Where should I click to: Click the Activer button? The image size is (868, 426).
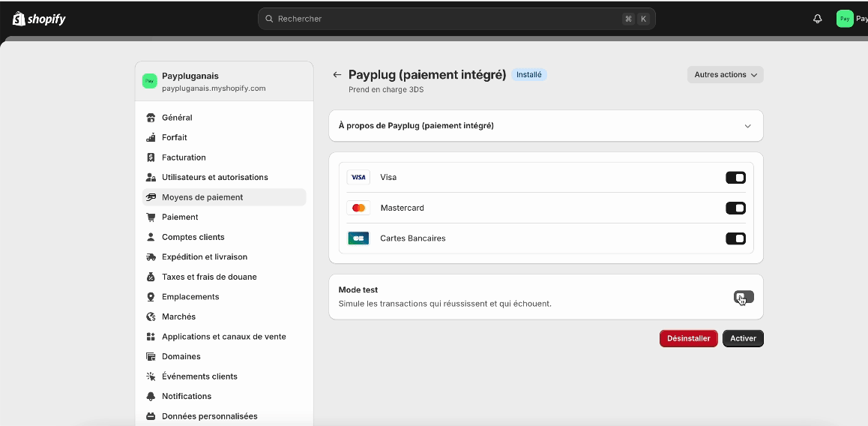(743, 338)
